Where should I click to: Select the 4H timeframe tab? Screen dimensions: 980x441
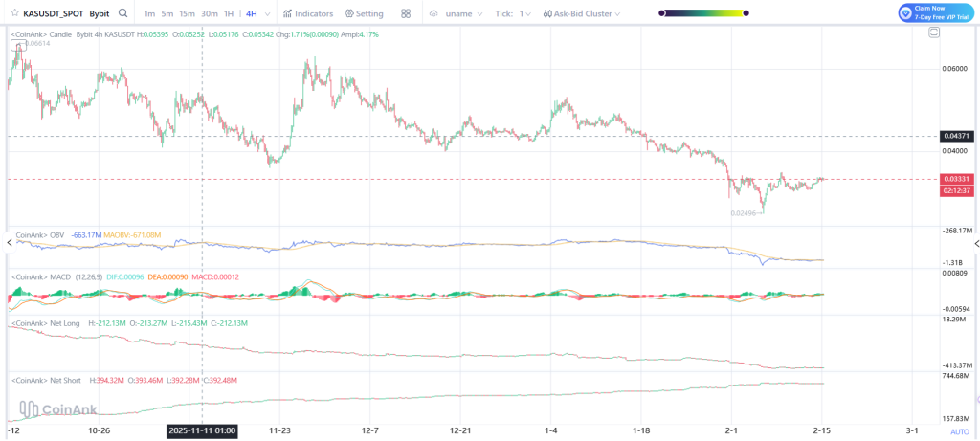pos(251,14)
